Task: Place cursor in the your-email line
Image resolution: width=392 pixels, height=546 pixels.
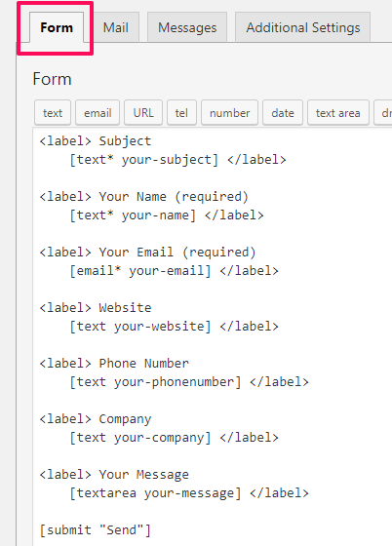Action: [x=174, y=271]
